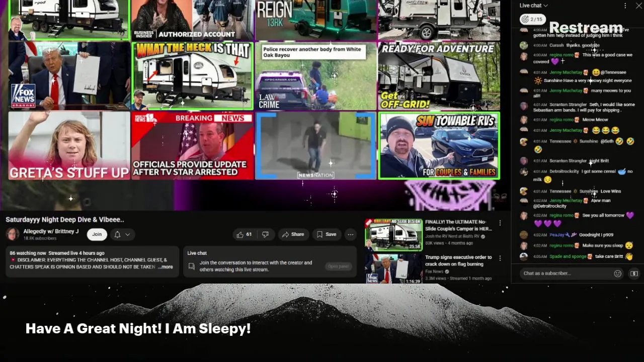Open the FINALLY! ULTIMATE No-Slide Camper video thumbnail

pyautogui.click(x=393, y=234)
